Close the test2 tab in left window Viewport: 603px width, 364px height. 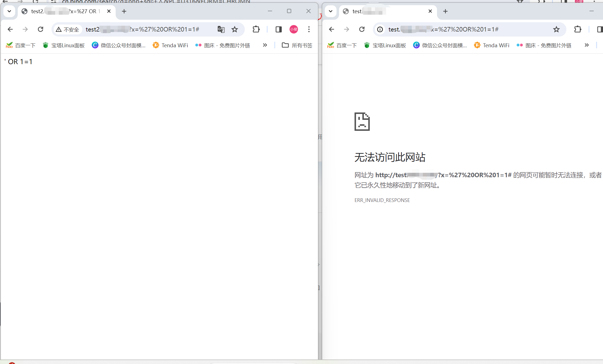pos(109,11)
